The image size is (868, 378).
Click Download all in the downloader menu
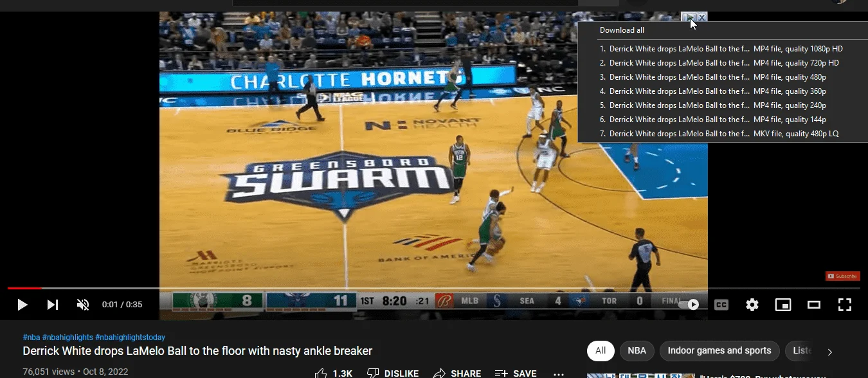(x=622, y=30)
